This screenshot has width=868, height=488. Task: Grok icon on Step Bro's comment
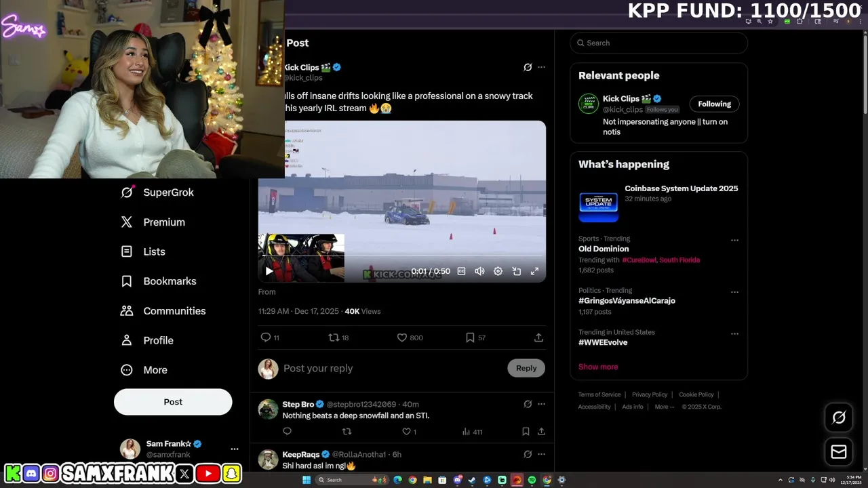(x=528, y=404)
